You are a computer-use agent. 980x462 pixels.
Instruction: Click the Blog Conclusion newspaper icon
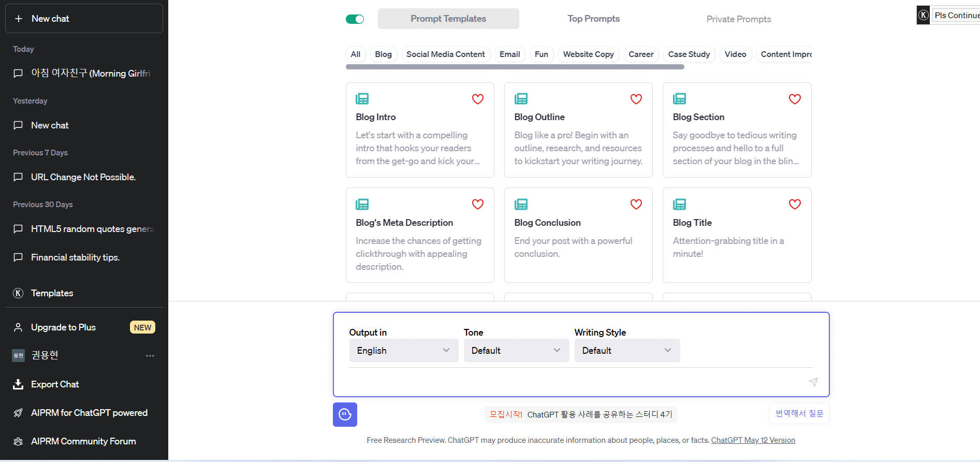click(521, 204)
